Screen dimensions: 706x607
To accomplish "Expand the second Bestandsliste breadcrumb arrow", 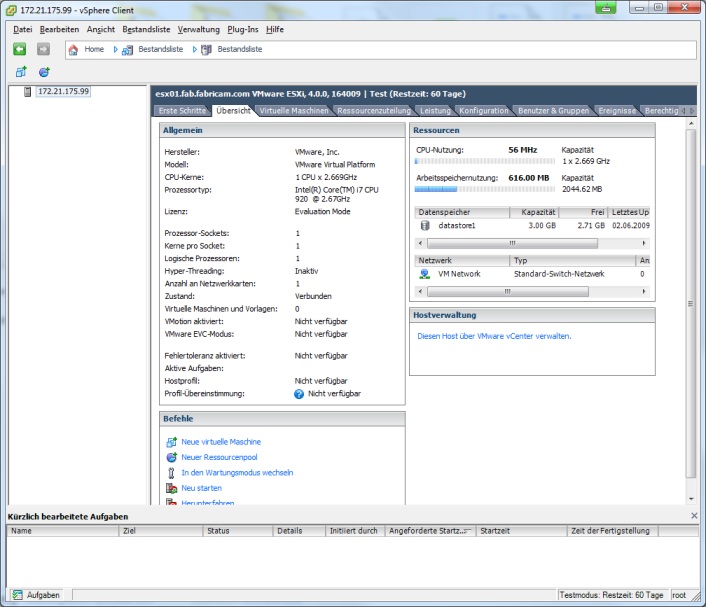I will (192, 49).
